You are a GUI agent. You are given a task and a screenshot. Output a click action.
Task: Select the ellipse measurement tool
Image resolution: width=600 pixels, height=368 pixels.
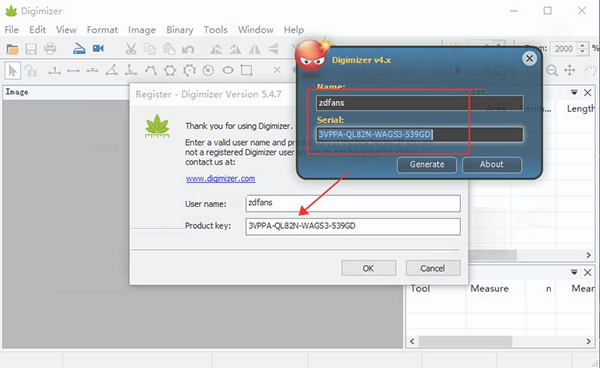click(228, 70)
